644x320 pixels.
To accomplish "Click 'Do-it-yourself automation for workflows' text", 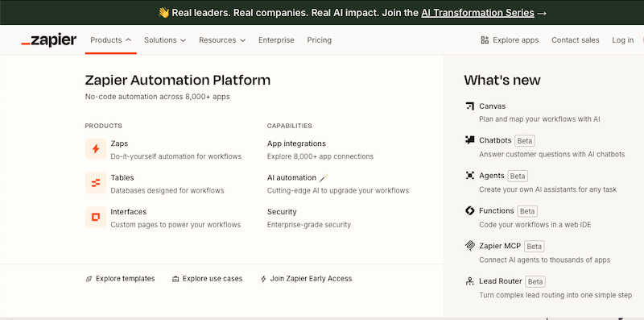I will (176, 156).
